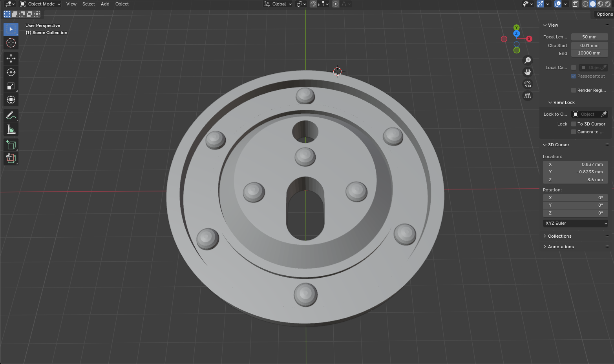
Task: Activate the Rotate tool
Action: coord(11,72)
